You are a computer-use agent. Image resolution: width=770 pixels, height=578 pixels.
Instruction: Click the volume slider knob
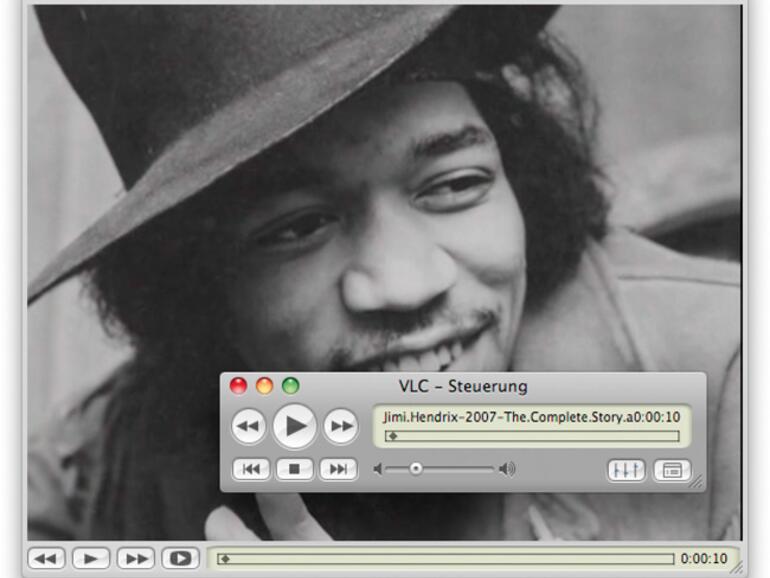pos(416,468)
